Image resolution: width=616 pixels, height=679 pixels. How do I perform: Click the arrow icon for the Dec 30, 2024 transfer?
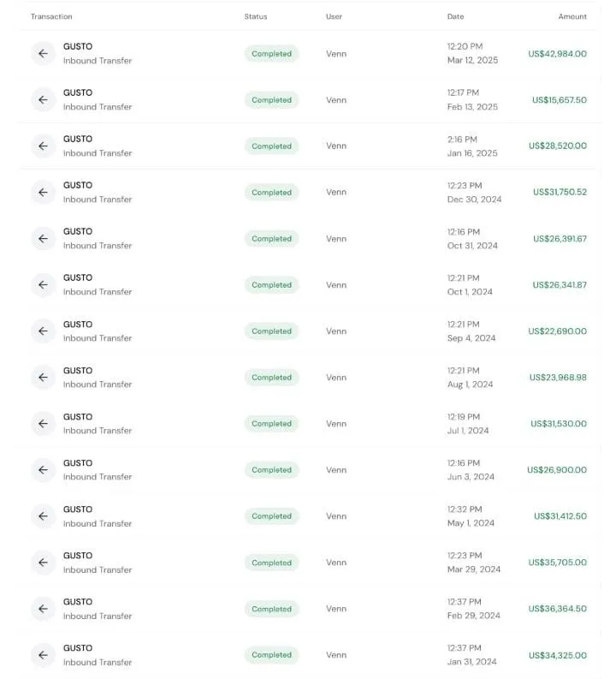43,193
